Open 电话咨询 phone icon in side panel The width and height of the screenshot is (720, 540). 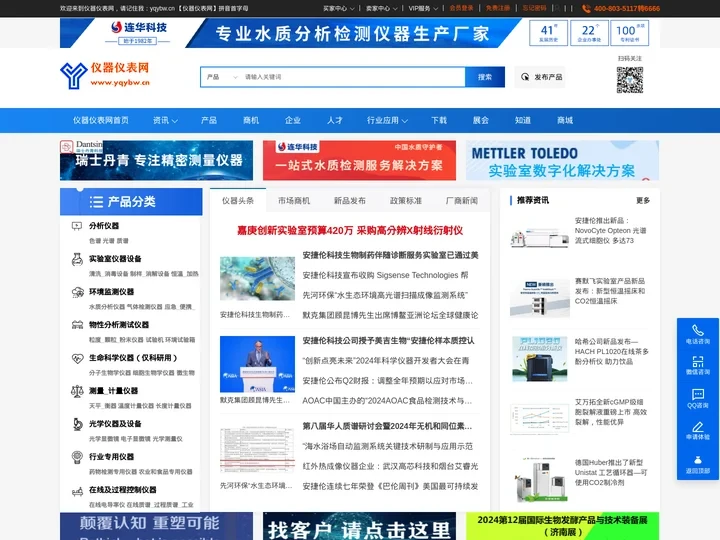point(698,330)
